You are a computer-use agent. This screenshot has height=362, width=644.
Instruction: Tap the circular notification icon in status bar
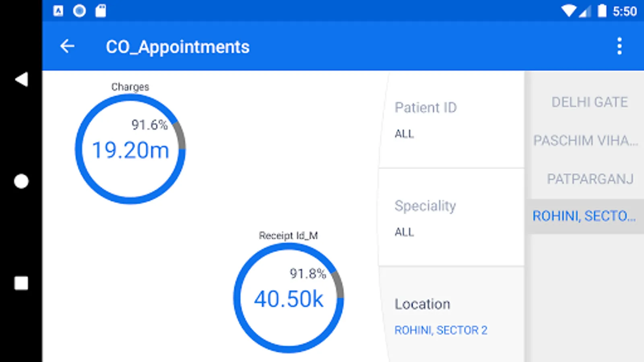(x=79, y=11)
